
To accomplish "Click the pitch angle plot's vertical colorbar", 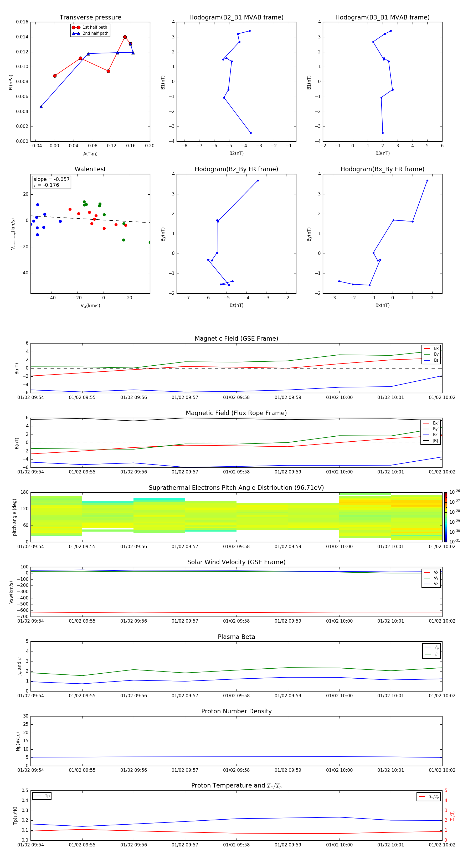I will [x=446, y=517].
